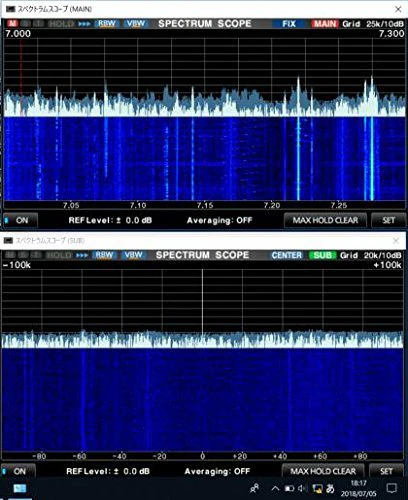Toggle the MAIN scope ON switch

(x=20, y=220)
